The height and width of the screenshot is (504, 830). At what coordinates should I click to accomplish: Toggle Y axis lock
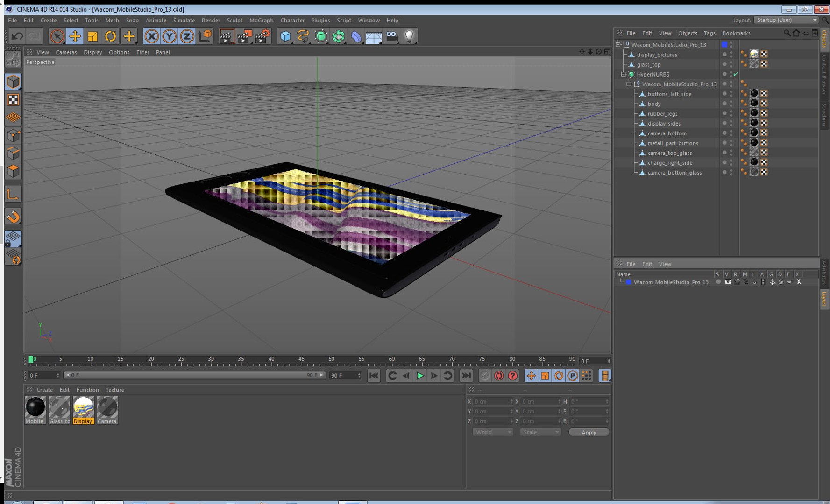(x=169, y=36)
